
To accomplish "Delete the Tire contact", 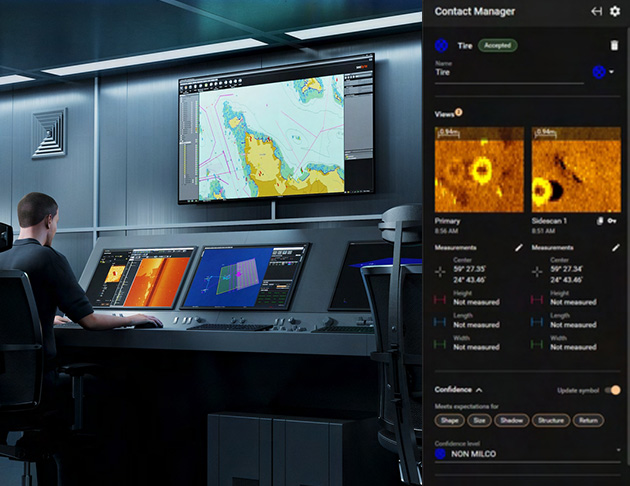I will [x=614, y=45].
